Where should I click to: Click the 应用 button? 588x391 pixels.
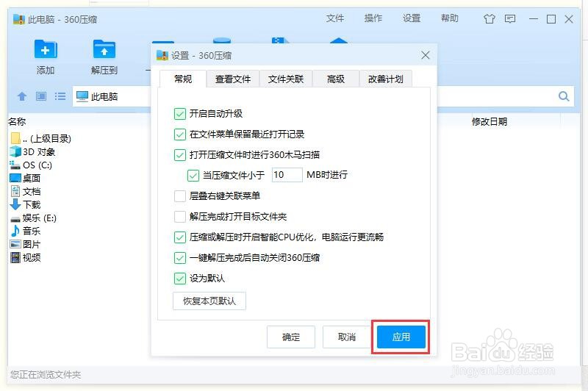401,337
